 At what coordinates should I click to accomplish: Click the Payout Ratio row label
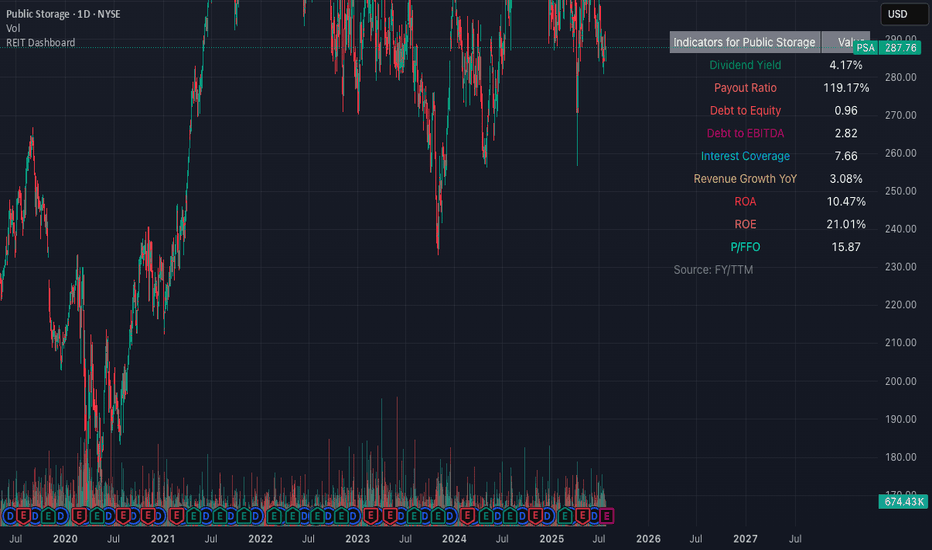[x=745, y=88]
